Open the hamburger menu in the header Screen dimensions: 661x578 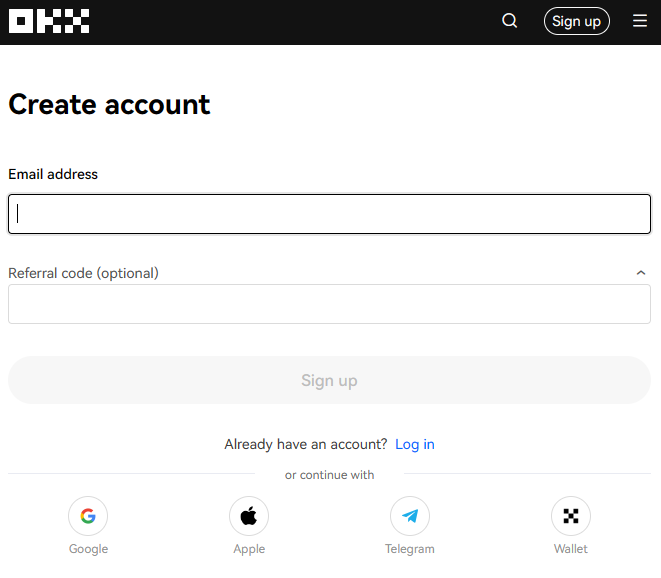tap(640, 21)
